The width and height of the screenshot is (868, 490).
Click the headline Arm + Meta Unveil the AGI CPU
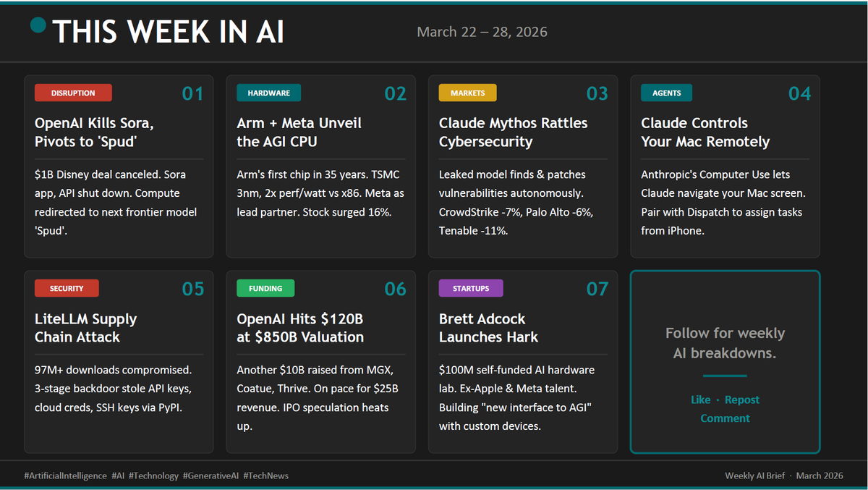pyautogui.click(x=299, y=132)
